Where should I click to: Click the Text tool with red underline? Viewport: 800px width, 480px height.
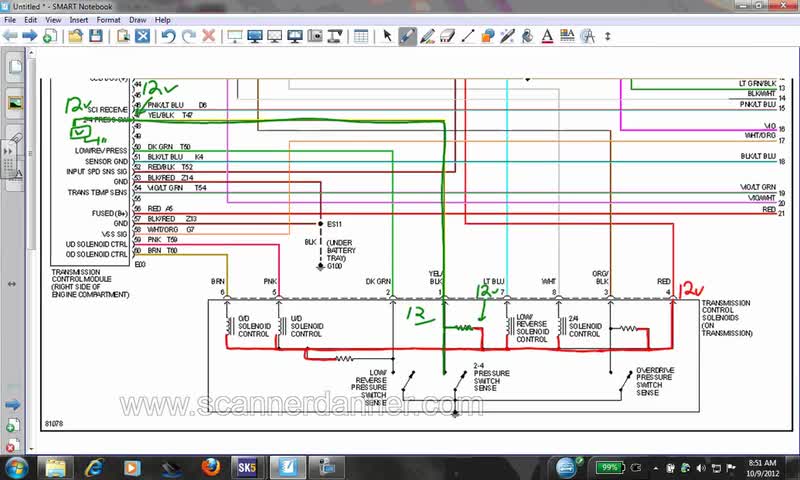click(547, 36)
